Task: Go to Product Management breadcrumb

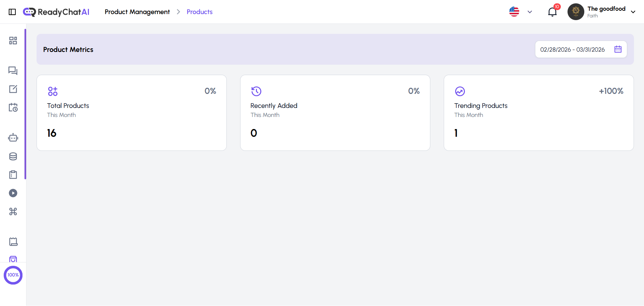Action: click(137, 12)
